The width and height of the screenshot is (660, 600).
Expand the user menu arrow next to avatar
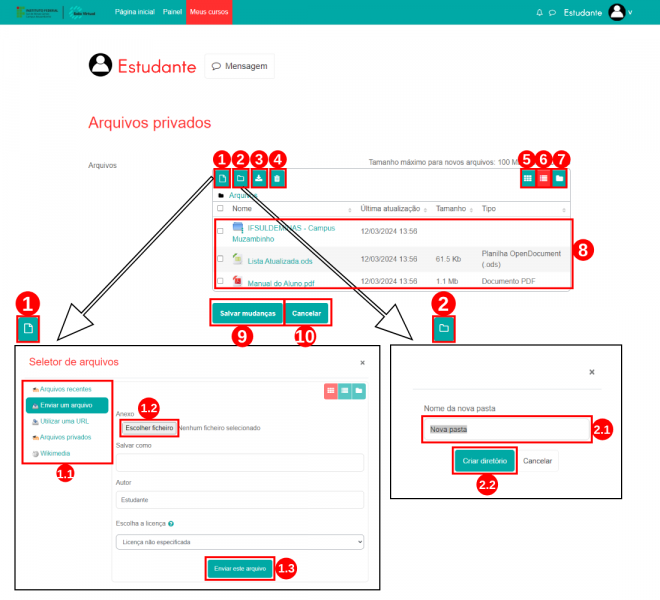tap(630, 13)
